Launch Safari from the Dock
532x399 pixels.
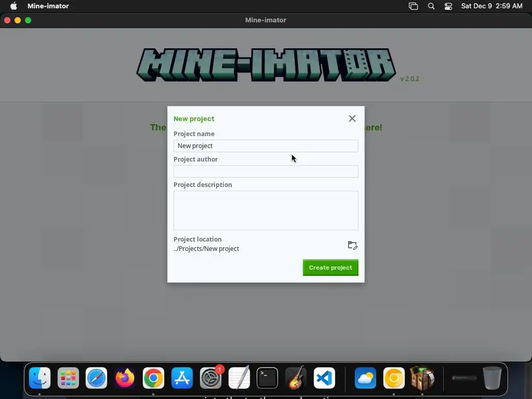tap(96, 378)
